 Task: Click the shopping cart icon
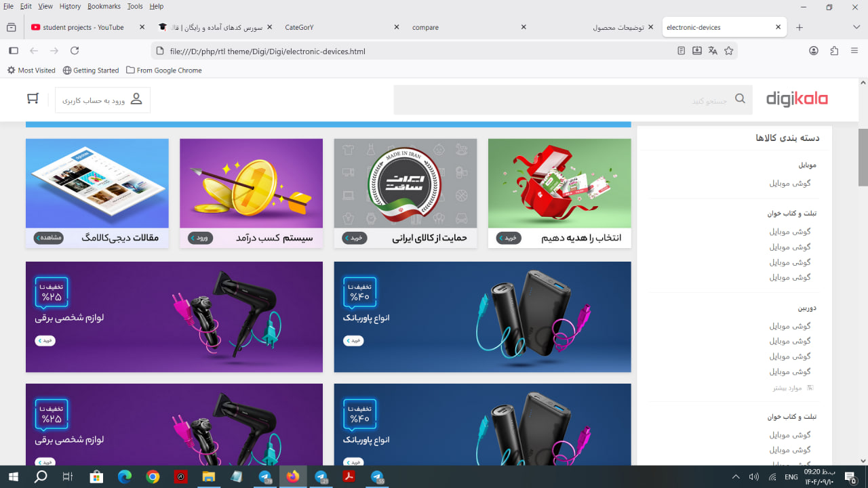[x=33, y=99]
